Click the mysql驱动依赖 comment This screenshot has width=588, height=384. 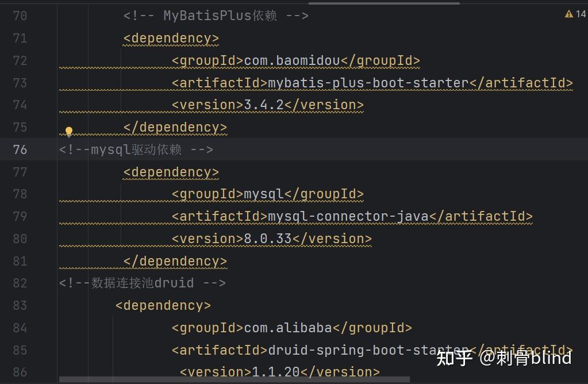tap(136, 149)
